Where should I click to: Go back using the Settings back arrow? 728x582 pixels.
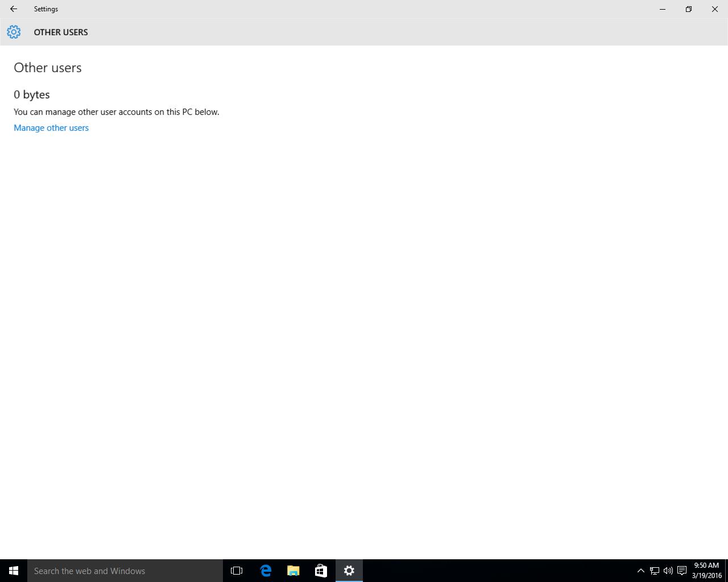pos(14,9)
